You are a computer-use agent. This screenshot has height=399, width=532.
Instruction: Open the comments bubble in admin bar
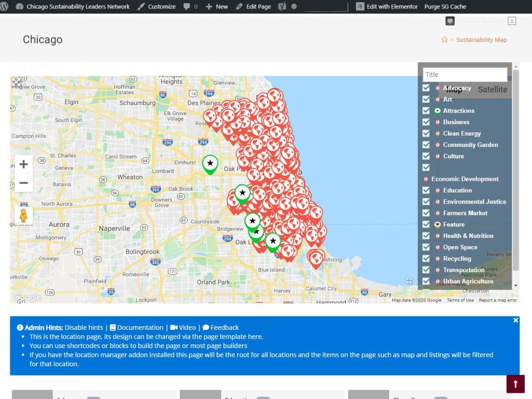[190, 7]
